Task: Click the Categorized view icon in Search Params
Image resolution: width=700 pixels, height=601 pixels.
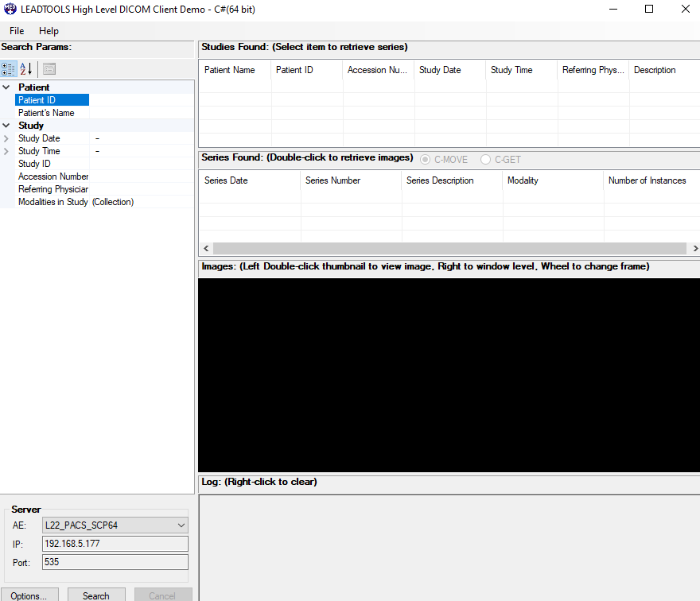Action: coord(9,69)
